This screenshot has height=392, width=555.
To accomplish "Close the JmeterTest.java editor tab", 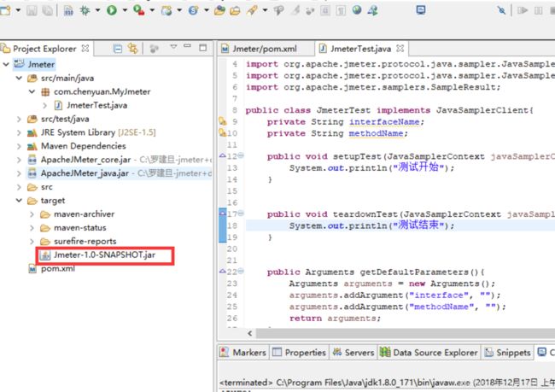I will (x=400, y=49).
